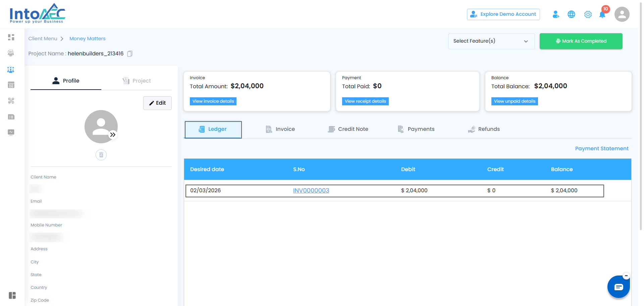Click the S.No column header
Viewport: 644px width, 306px height.
coord(299,169)
